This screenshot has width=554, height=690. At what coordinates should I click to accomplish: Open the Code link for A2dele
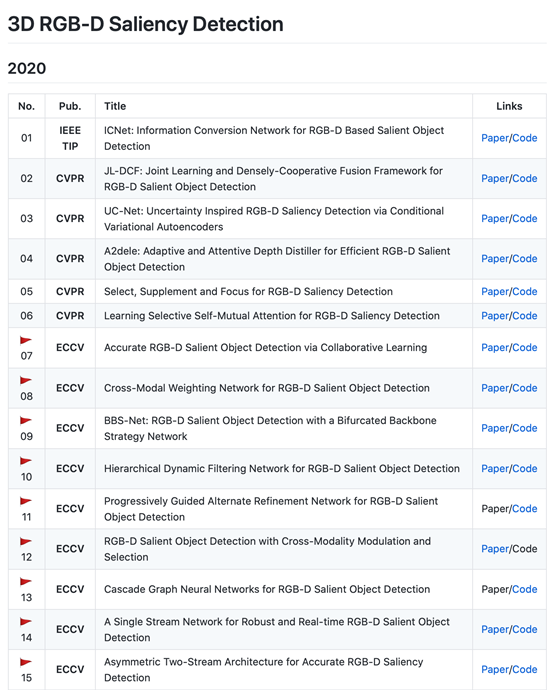tap(525, 259)
